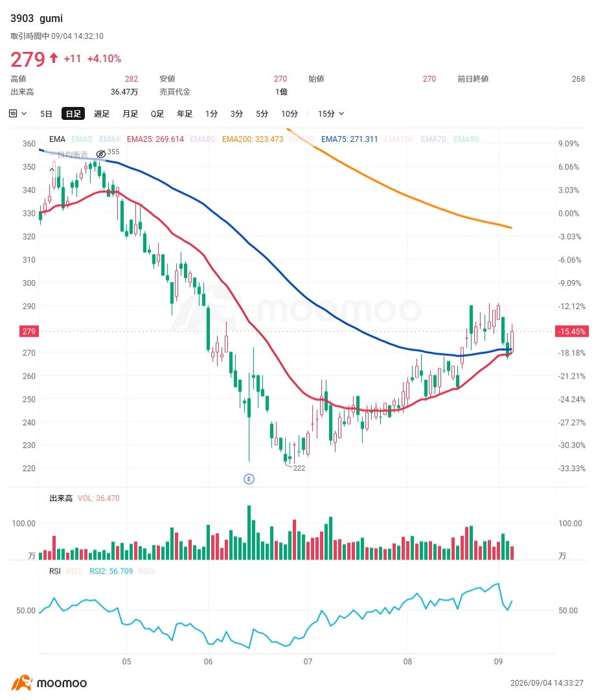Click the +4.10% change value

tap(104, 58)
